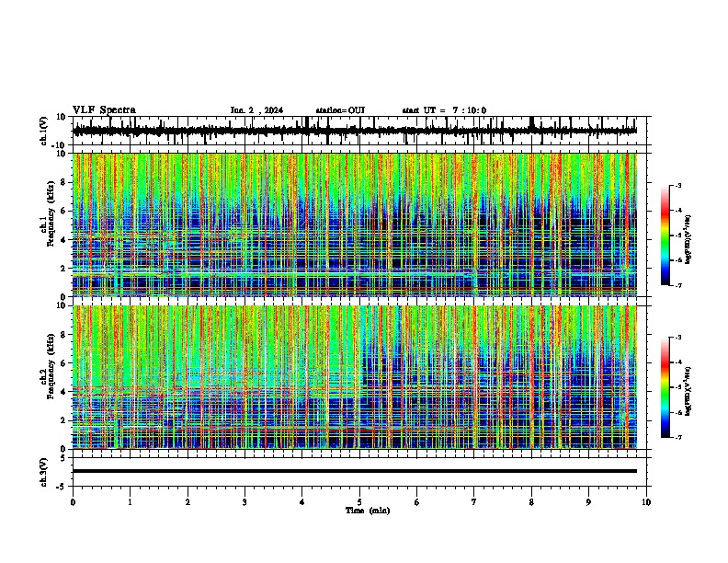Click time axis tick label "1"

[130, 502]
